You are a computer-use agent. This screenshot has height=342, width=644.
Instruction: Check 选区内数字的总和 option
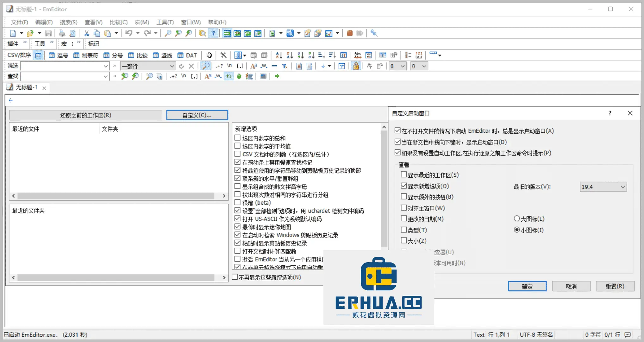[237, 138]
